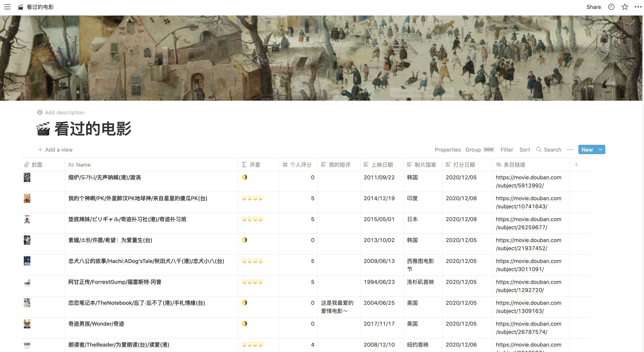Open the 个人评分 column header menu
This screenshot has height=352, width=644.
pyautogui.click(x=301, y=165)
